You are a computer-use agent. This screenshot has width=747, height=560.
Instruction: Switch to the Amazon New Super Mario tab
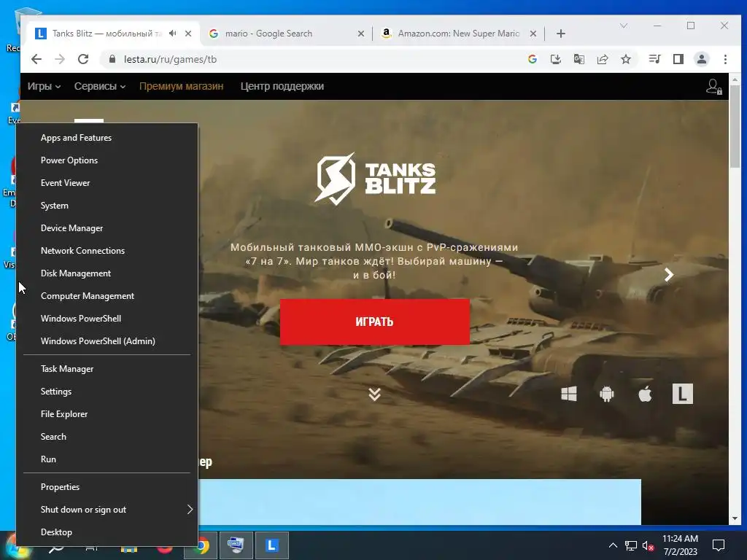(x=458, y=34)
